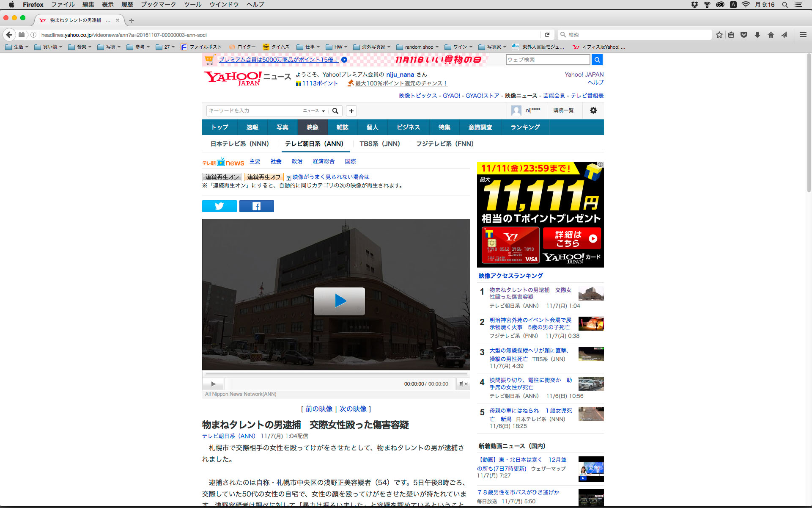Turn on continuous playback (連続再生オン)
812x508 pixels.
(x=222, y=177)
